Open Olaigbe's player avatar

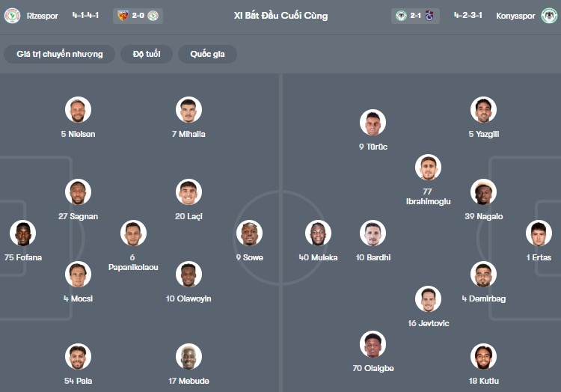373,344
